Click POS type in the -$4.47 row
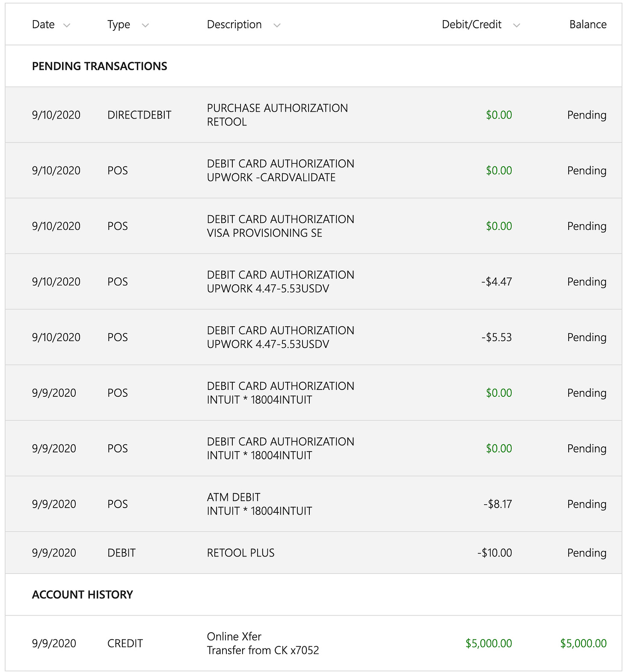Screen dimensions: 623x672 (118, 282)
